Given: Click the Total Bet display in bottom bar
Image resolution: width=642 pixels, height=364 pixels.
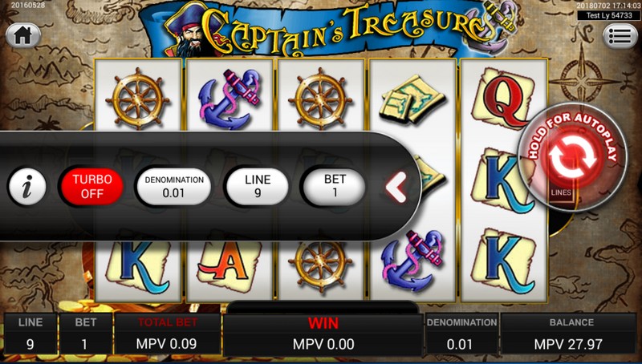Looking at the screenshot, I should click(168, 334).
